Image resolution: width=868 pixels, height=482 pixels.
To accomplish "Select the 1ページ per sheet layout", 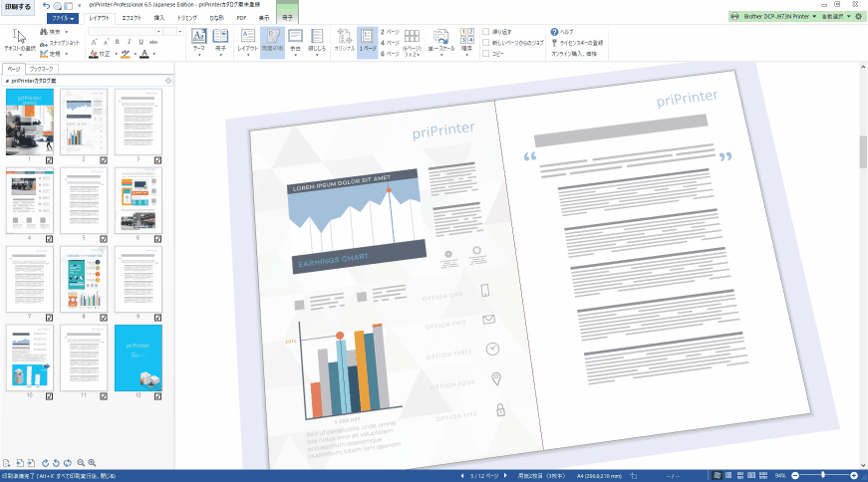I will click(368, 42).
